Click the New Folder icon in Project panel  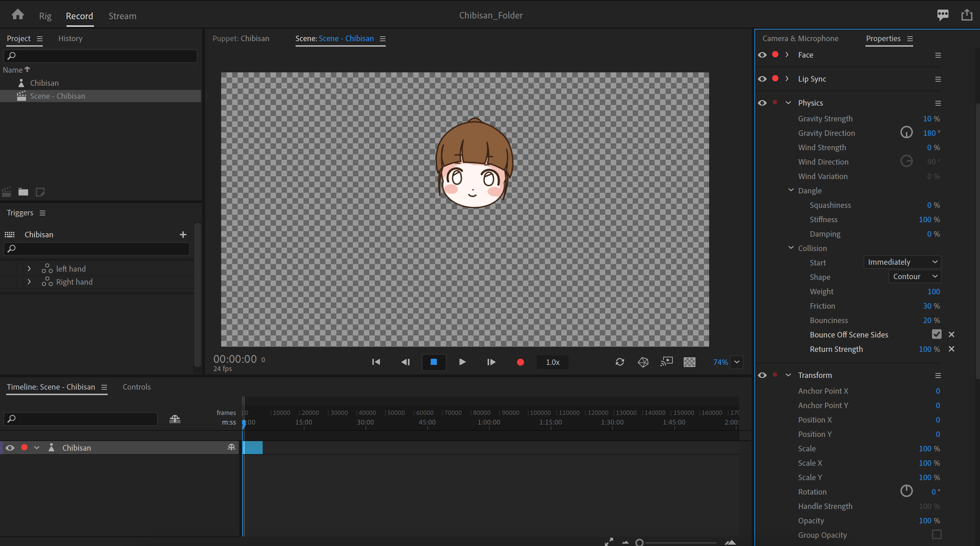pos(23,192)
